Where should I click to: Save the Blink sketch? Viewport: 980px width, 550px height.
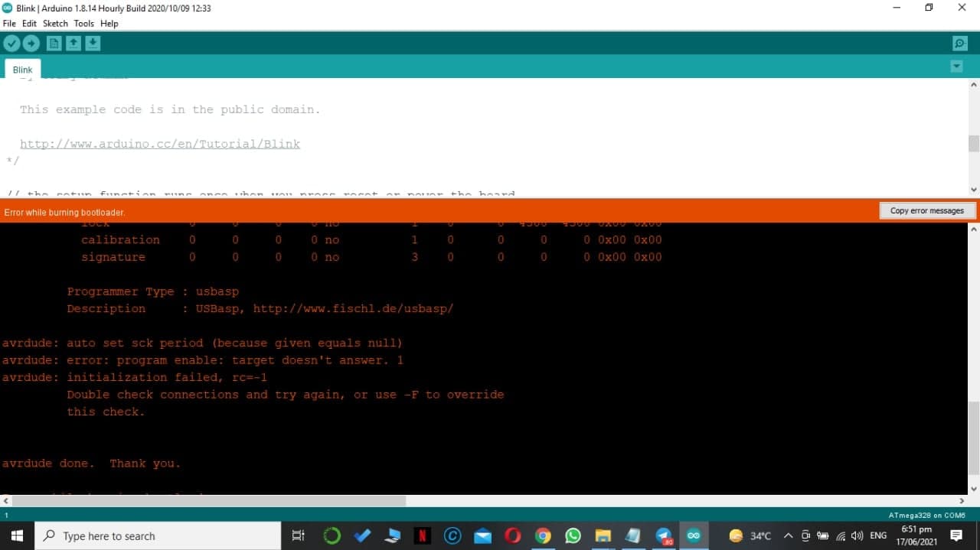93,43
